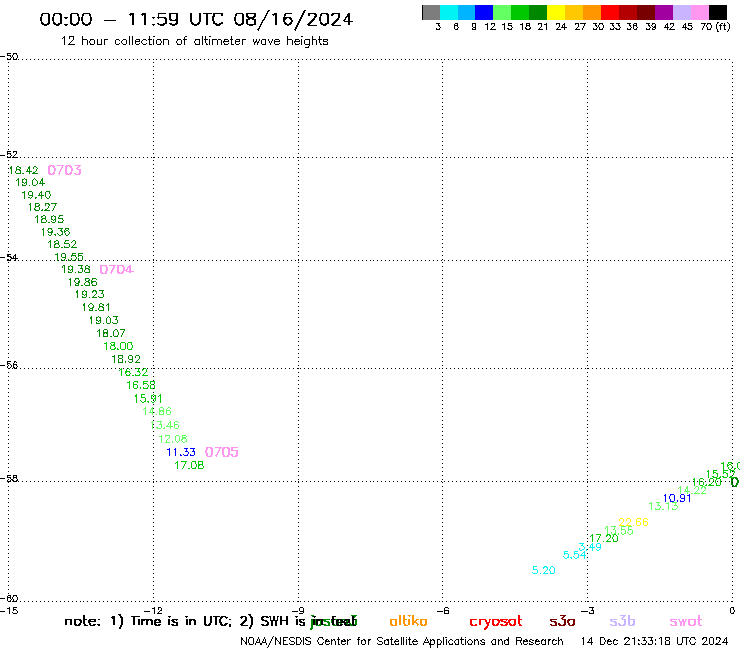Click the measurement 18.00
The width and height of the screenshot is (740, 650).
pos(118,346)
